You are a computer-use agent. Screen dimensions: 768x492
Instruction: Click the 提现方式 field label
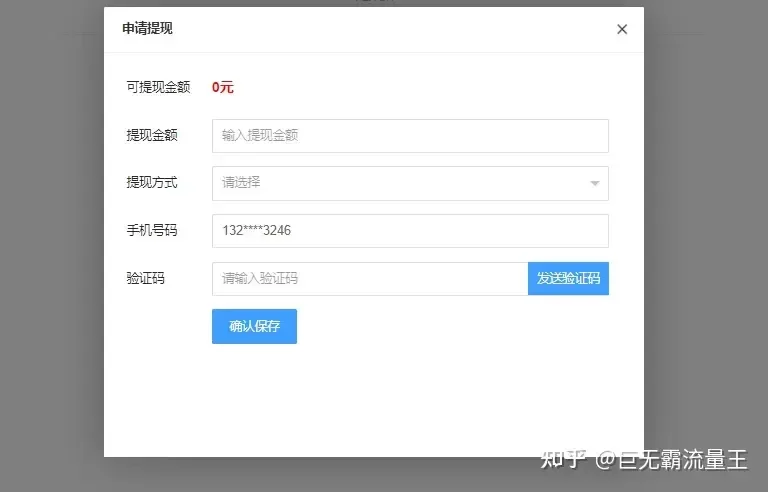(x=152, y=183)
